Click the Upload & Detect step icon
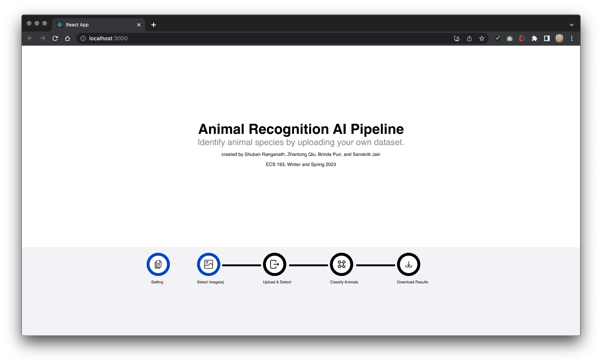602x364 pixels. (x=274, y=264)
